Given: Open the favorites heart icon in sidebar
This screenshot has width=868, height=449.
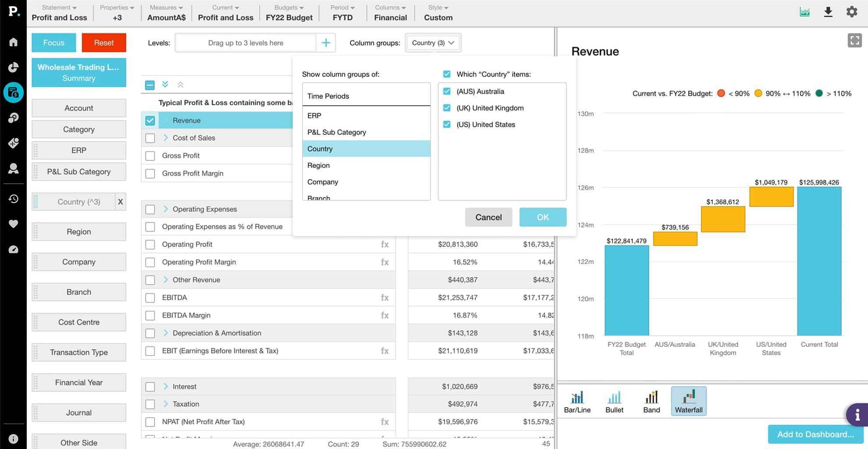Looking at the screenshot, I should (x=13, y=224).
